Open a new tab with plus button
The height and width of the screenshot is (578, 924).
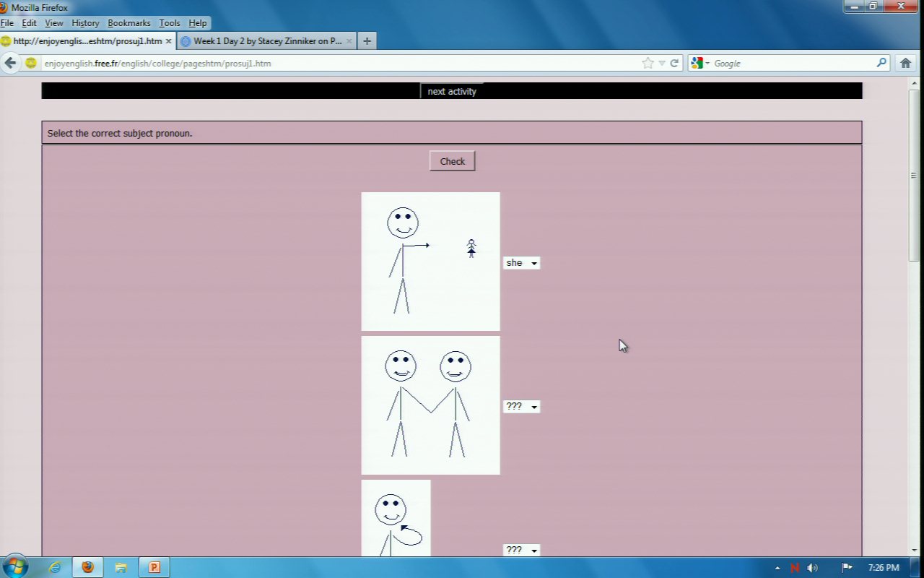(x=367, y=41)
